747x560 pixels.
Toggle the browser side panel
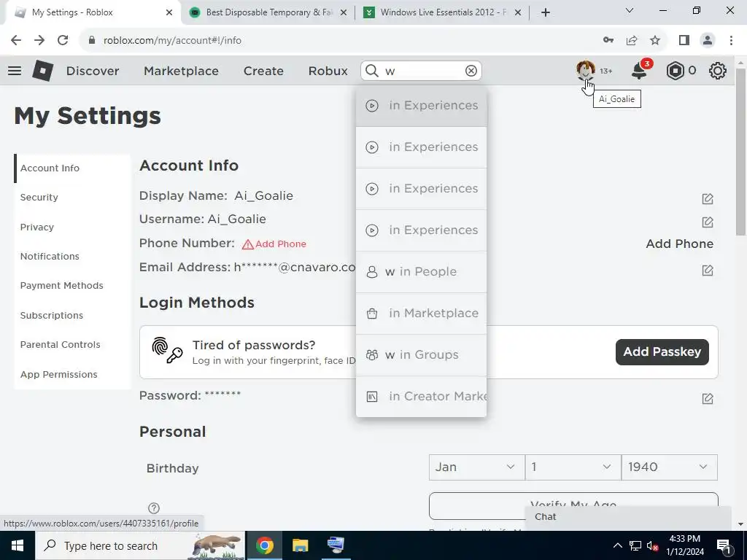(x=684, y=41)
